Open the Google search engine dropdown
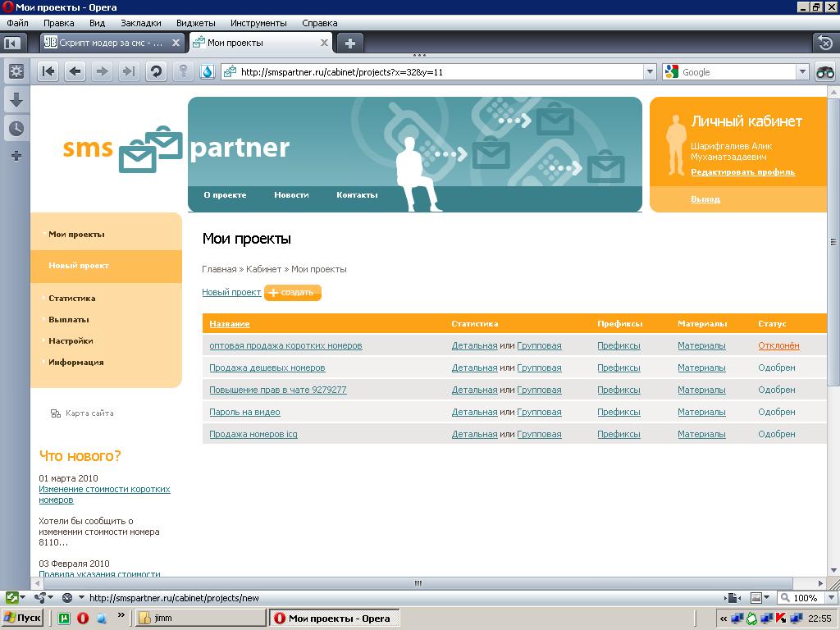 click(x=802, y=72)
